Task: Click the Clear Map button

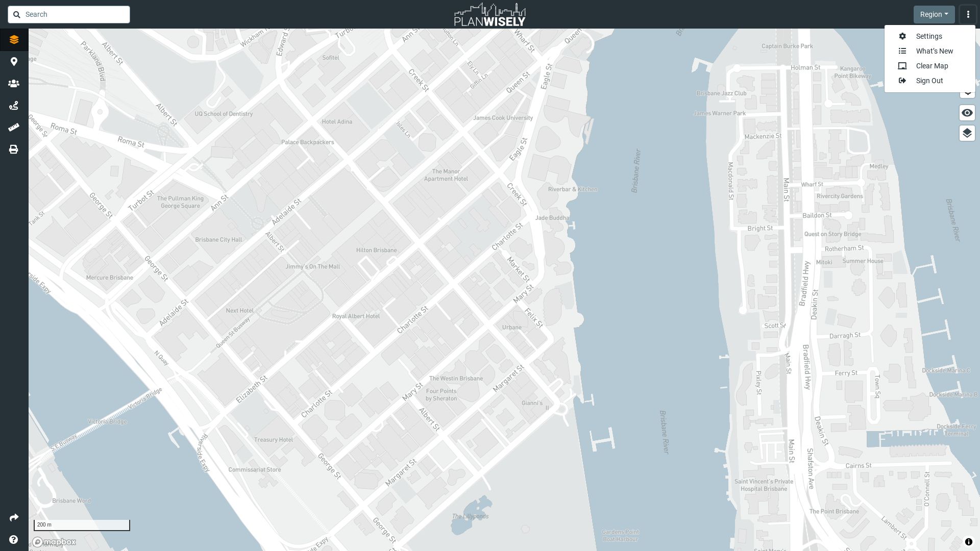Action: coord(932,65)
